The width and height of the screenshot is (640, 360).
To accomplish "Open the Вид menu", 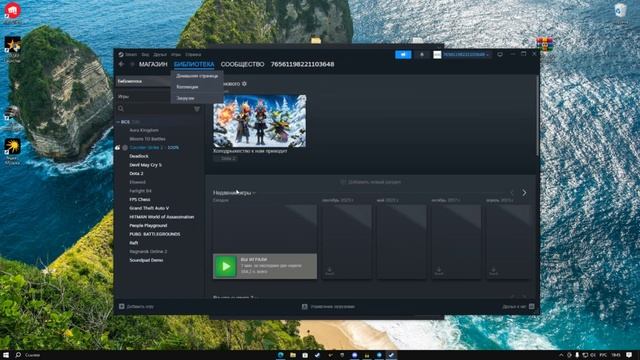I will coord(145,54).
